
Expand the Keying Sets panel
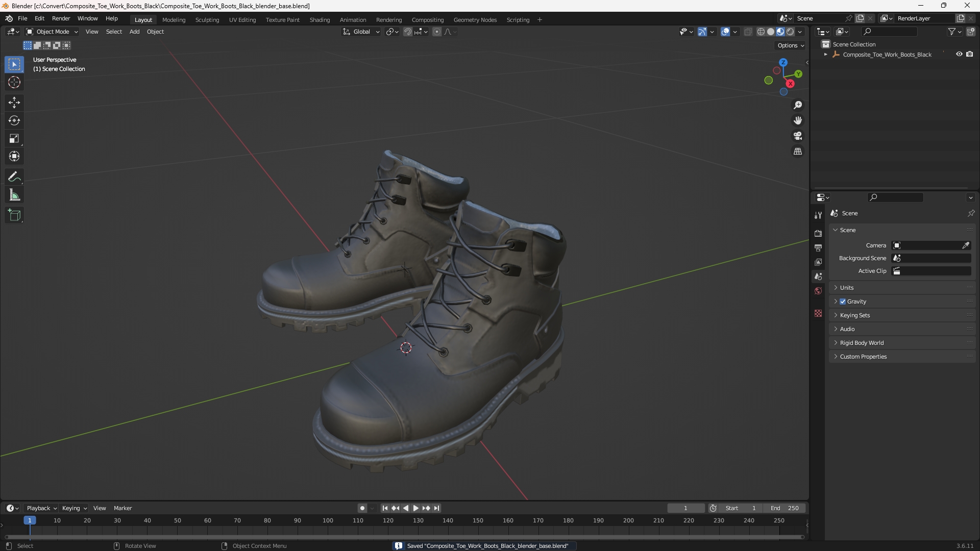tap(902, 315)
